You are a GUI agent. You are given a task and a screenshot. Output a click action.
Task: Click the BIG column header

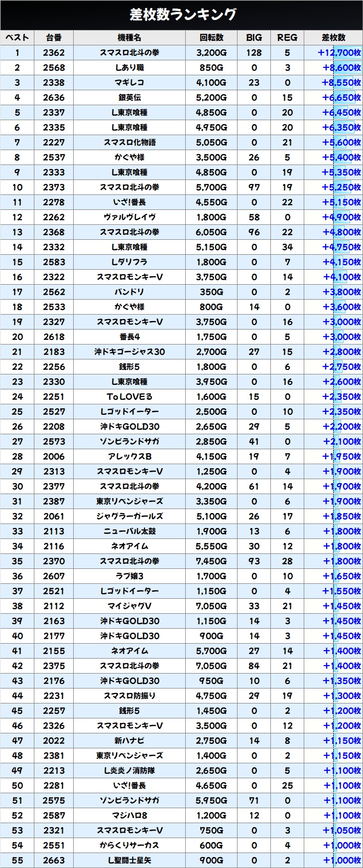254,37
